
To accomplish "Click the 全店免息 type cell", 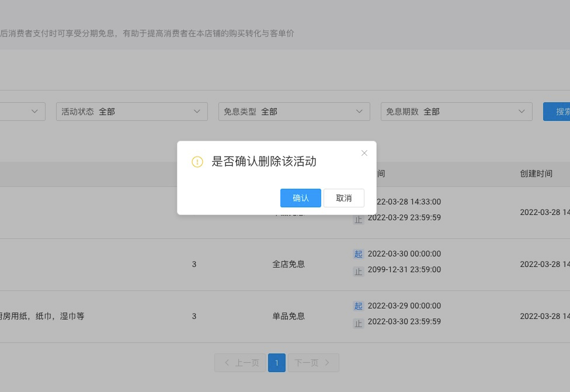I will click(289, 264).
